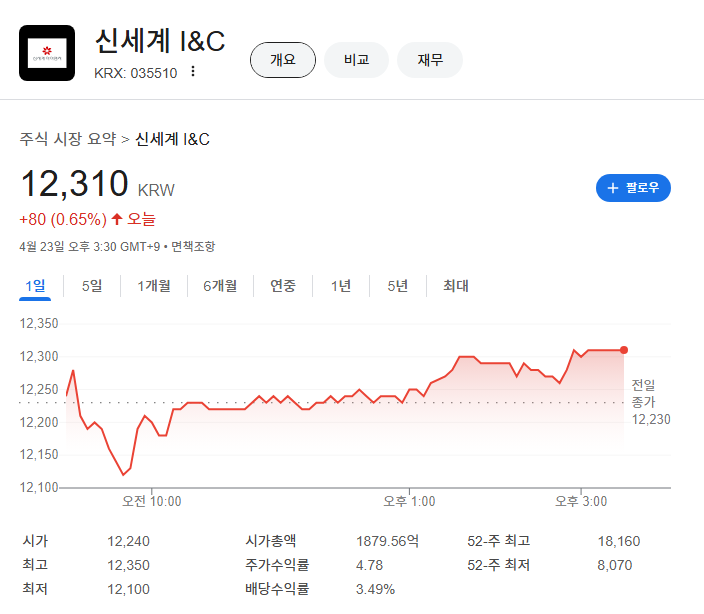Switch to the 비교 tab
The image size is (704, 614).
[356, 60]
